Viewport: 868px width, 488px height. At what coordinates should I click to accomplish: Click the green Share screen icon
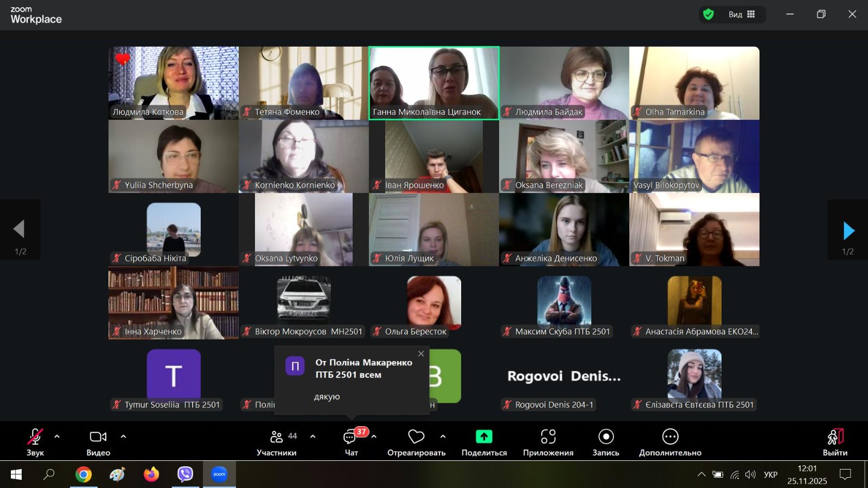click(484, 436)
